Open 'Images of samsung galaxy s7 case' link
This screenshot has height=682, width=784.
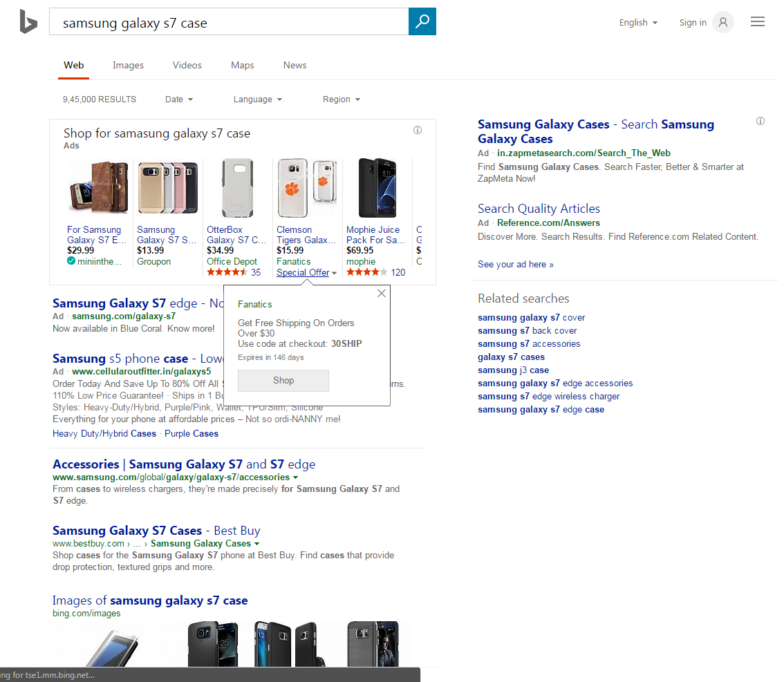coord(150,600)
